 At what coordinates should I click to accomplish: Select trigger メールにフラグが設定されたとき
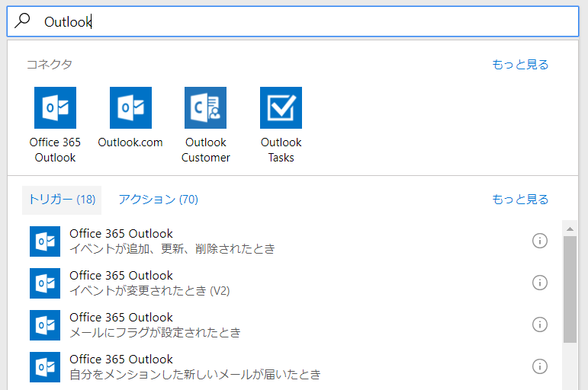(289, 325)
